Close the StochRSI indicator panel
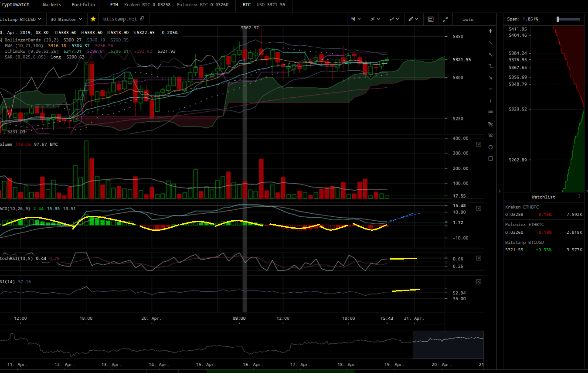This screenshot has width=588, height=373. (x=479, y=258)
